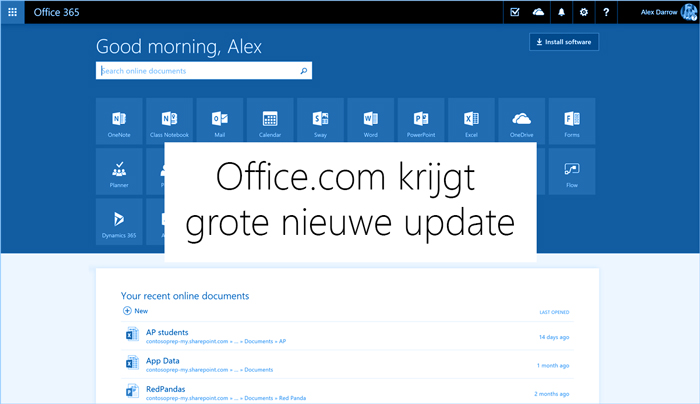Viewport: 700px width, 404px height.
Task: Click the OneDrive cloud icon in header
Action: (538, 12)
